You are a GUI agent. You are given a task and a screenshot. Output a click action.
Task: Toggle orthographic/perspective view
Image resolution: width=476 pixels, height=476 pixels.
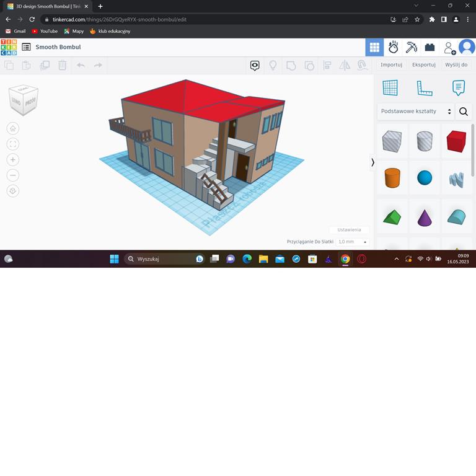pos(13,191)
